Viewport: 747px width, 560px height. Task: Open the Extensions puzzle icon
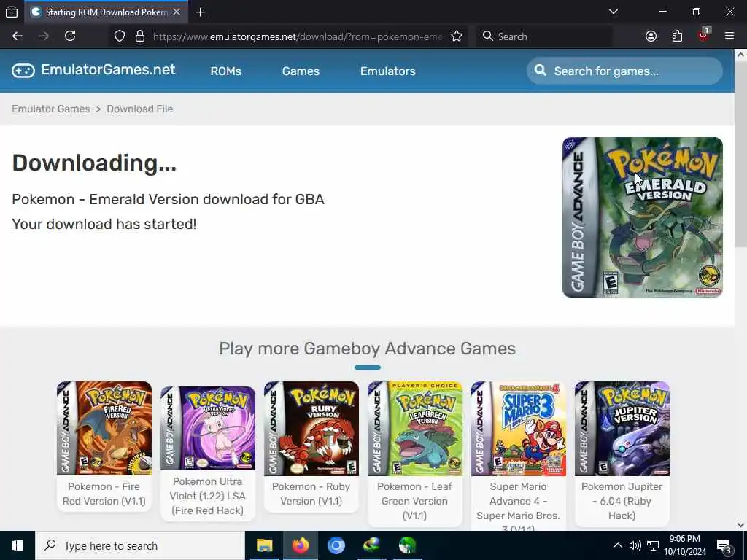(x=677, y=36)
